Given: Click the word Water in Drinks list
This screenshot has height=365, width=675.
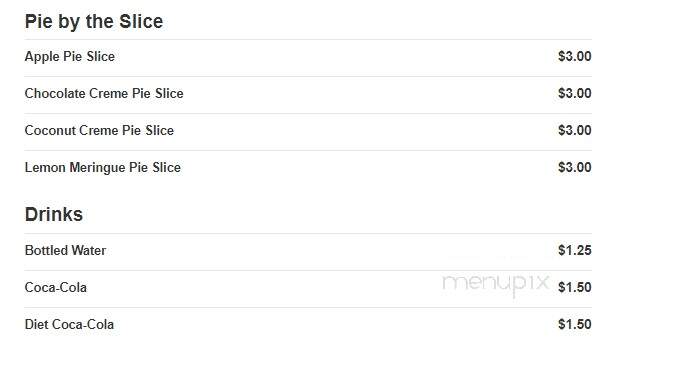Looking at the screenshot, I should coord(89,251).
